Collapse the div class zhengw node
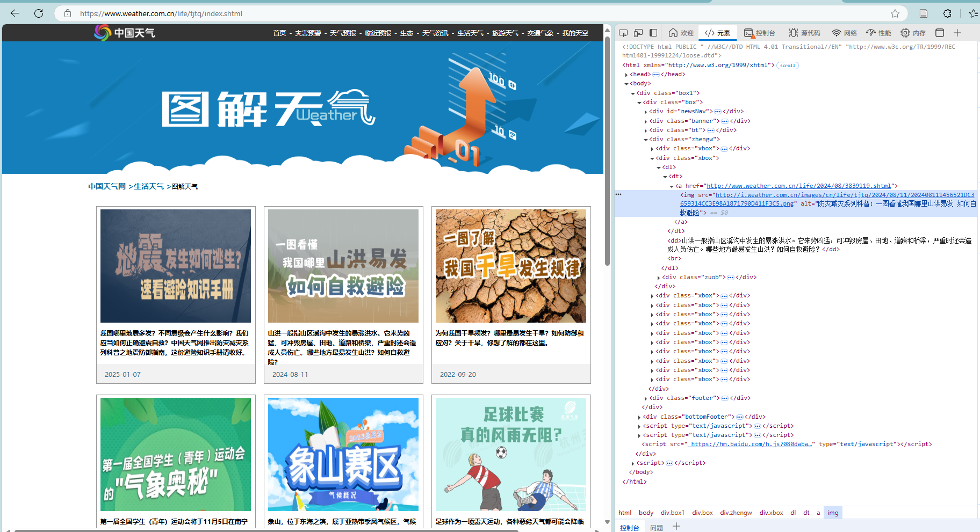Image resolution: width=980 pixels, height=532 pixels. 646,140
